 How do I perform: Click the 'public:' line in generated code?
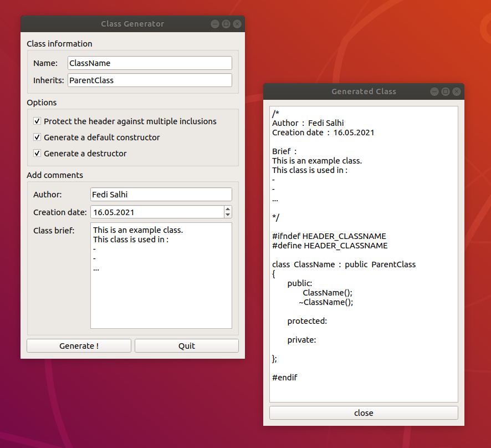(x=300, y=283)
